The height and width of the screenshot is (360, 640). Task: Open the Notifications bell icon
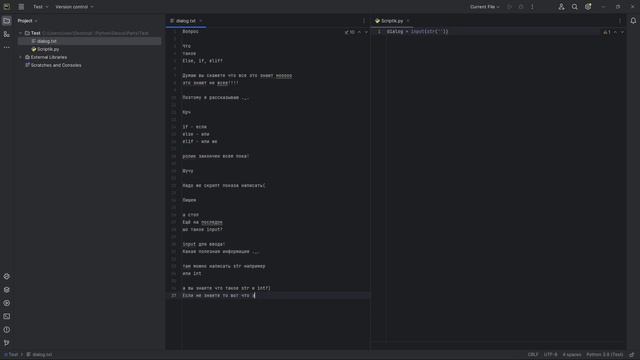pyautogui.click(x=633, y=21)
